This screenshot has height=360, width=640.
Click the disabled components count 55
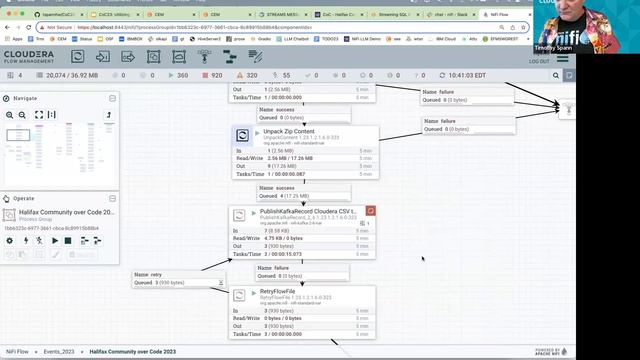(x=281, y=76)
